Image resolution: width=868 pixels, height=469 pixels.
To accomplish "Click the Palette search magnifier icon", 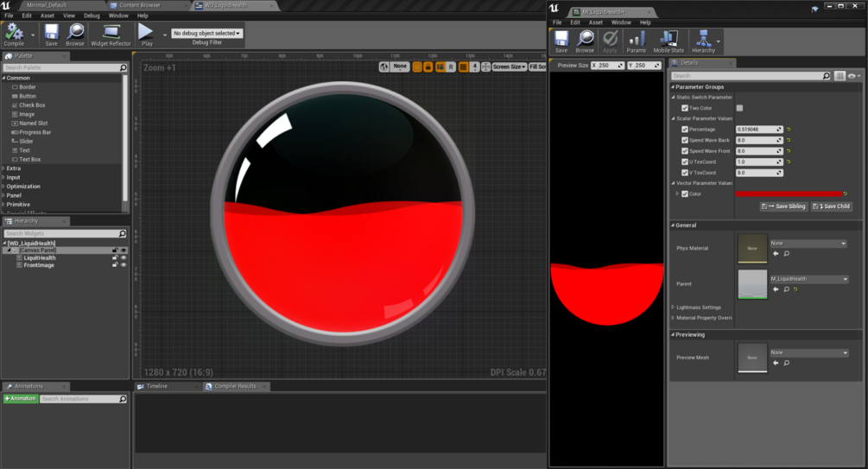I will [123, 67].
